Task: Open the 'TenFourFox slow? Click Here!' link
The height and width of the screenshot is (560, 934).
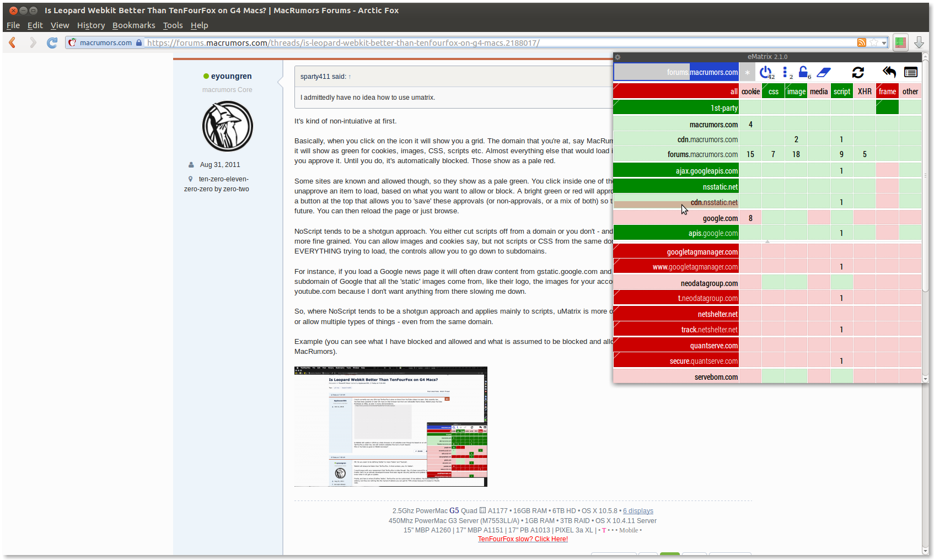Action: click(523, 539)
